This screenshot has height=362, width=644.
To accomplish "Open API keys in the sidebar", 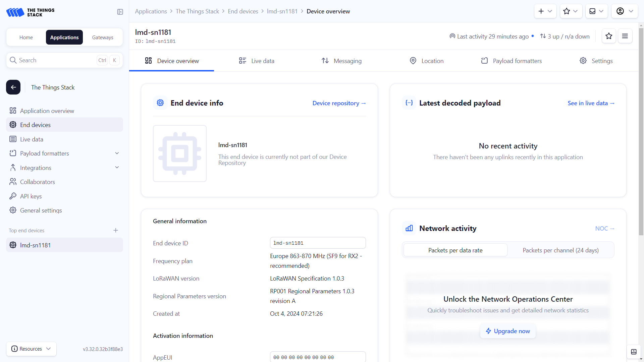I will (x=31, y=196).
